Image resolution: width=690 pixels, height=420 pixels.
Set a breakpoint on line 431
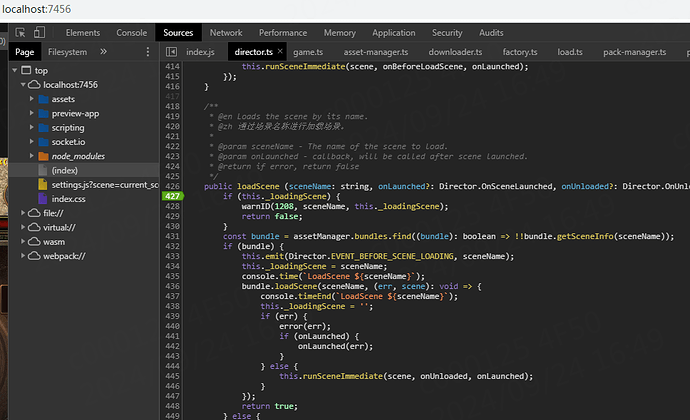pyautogui.click(x=172, y=236)
